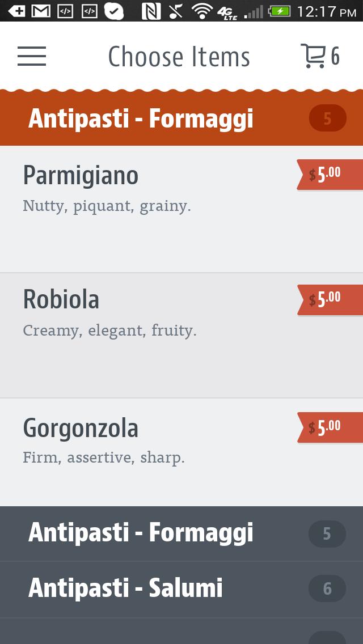Image resolution: width=363 pixels, height=644 pixels.
Task: Tap the count badge beside Antipasti - Salumi
Action: point(327,588)
